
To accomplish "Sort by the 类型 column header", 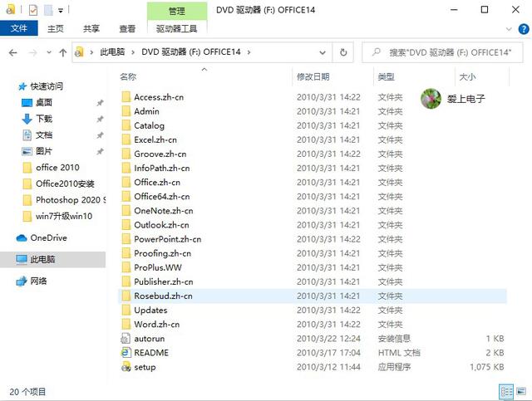I will (x=386, y=77).
